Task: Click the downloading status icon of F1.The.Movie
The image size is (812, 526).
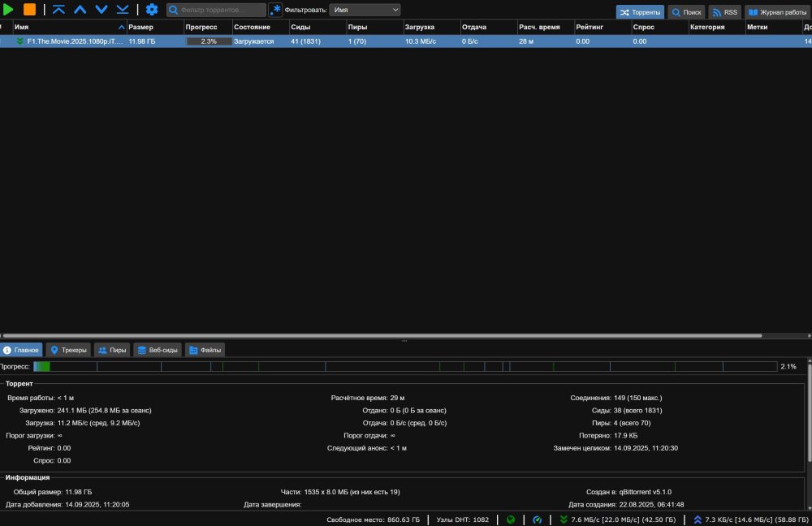Action: [x=20, y=41]
